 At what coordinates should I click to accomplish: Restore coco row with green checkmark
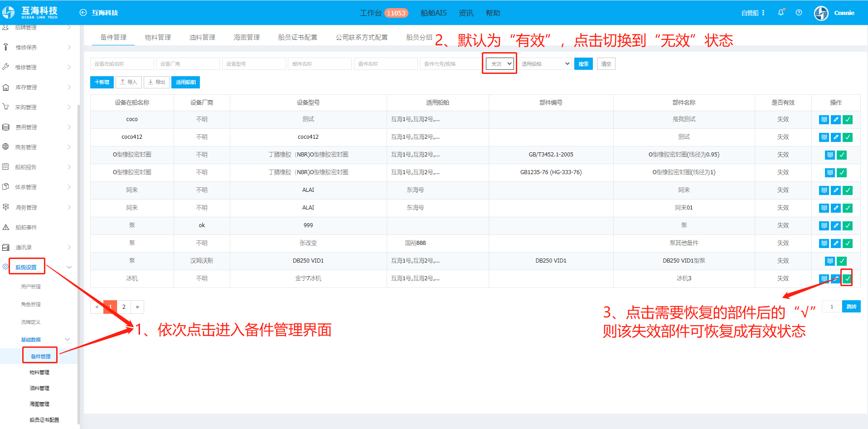[848, 120]
